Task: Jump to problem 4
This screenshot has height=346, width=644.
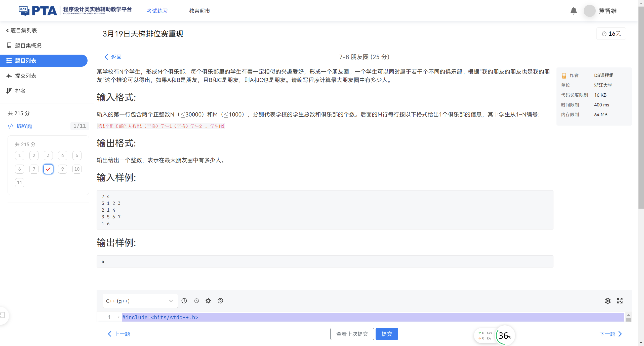Action: (63, 156)
